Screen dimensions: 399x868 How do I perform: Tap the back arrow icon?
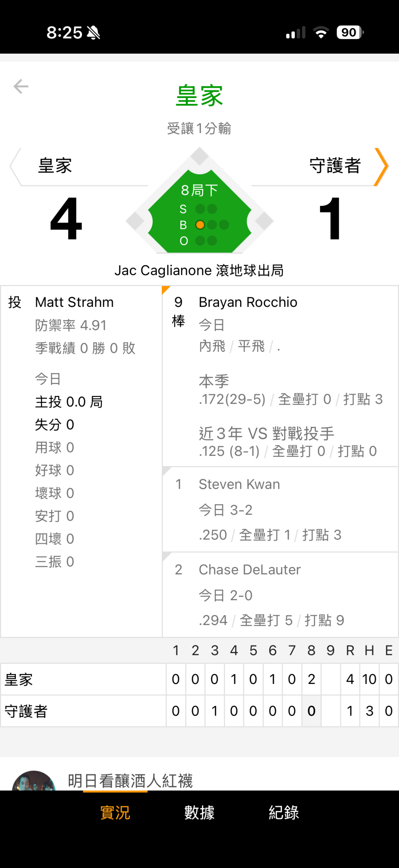click(21, 87)
